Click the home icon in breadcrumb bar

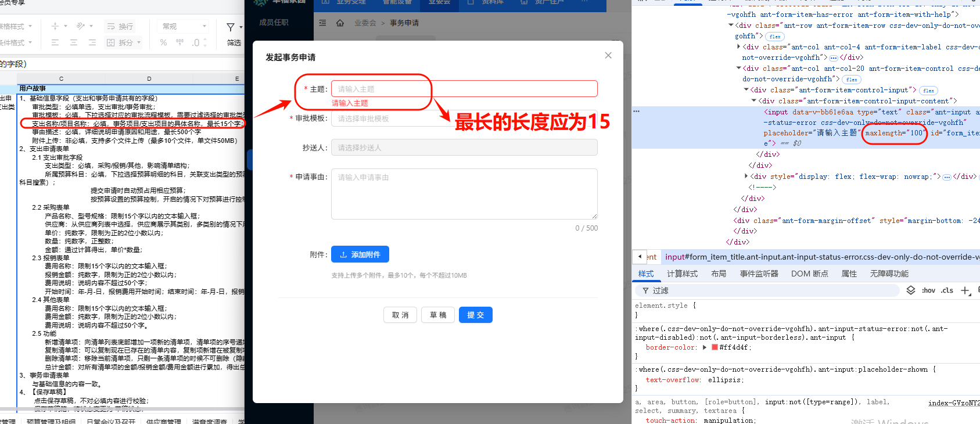pyautogui.click(x=340, y=23)
